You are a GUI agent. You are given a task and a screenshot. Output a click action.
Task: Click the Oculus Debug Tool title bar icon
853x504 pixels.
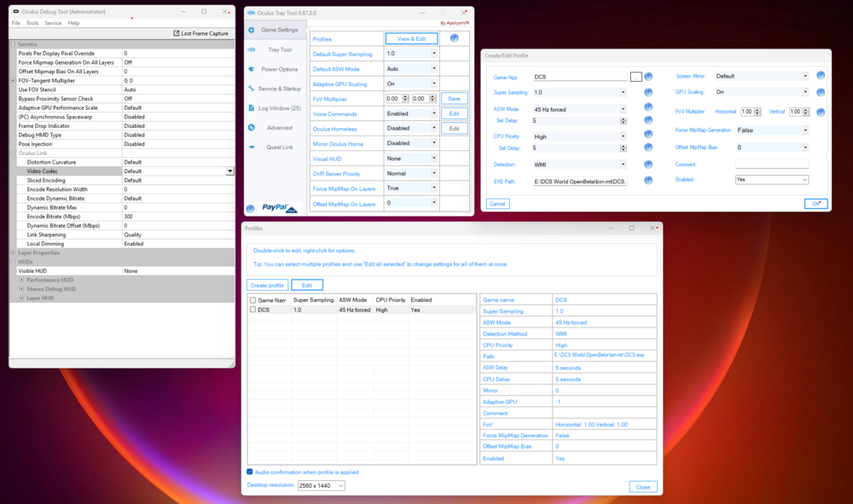click(15, 11)
